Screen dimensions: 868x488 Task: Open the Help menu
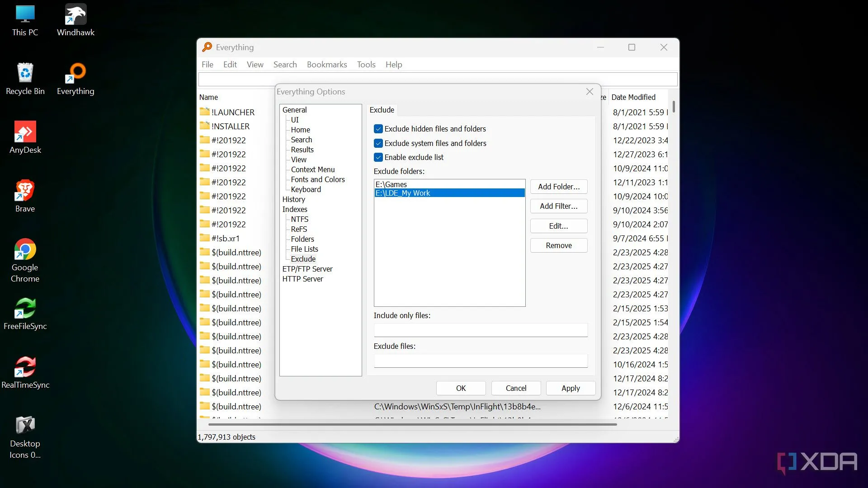click(394, 65)
